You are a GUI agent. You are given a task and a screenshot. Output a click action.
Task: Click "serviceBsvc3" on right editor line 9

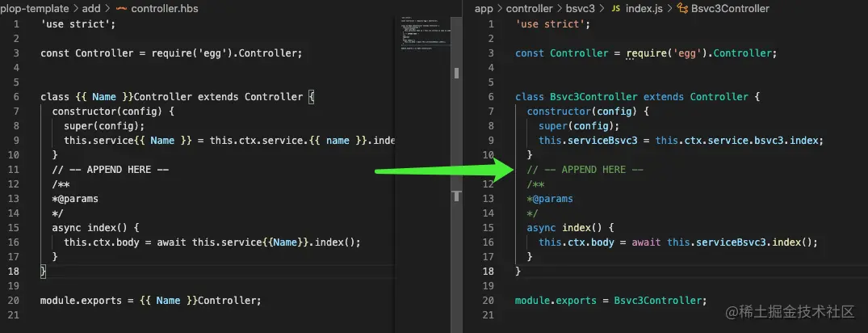tap(602, 140)
